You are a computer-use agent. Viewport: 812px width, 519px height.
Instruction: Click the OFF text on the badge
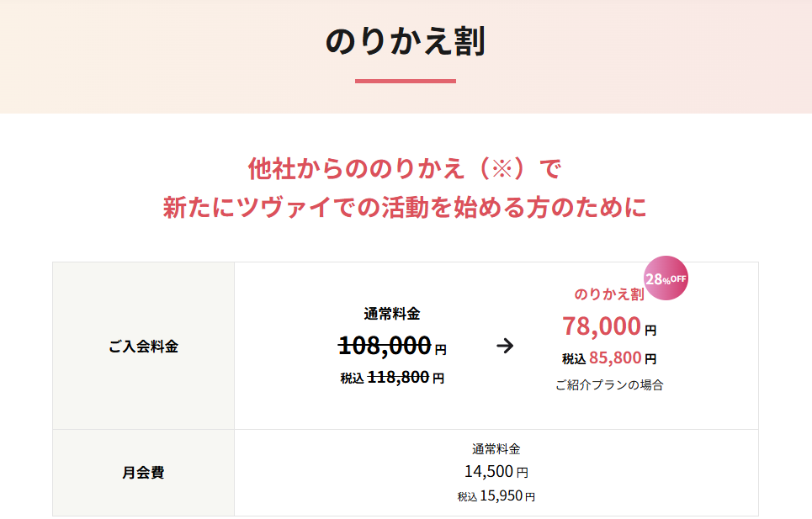[x=678, y=278]
